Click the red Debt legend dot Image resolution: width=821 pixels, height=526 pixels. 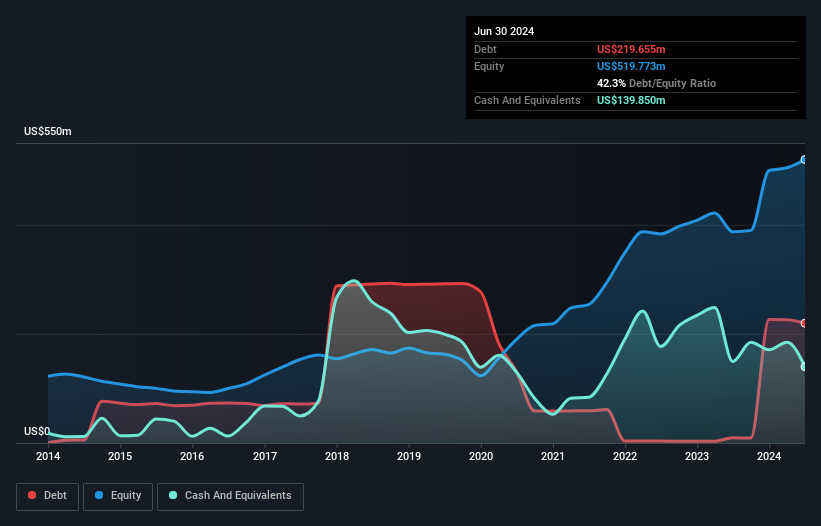32,495
